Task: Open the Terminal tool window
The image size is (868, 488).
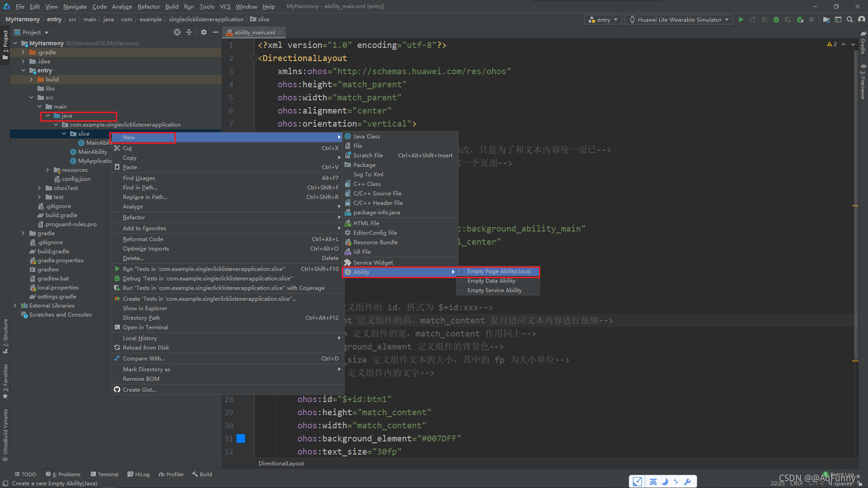Action: point(104,474)
